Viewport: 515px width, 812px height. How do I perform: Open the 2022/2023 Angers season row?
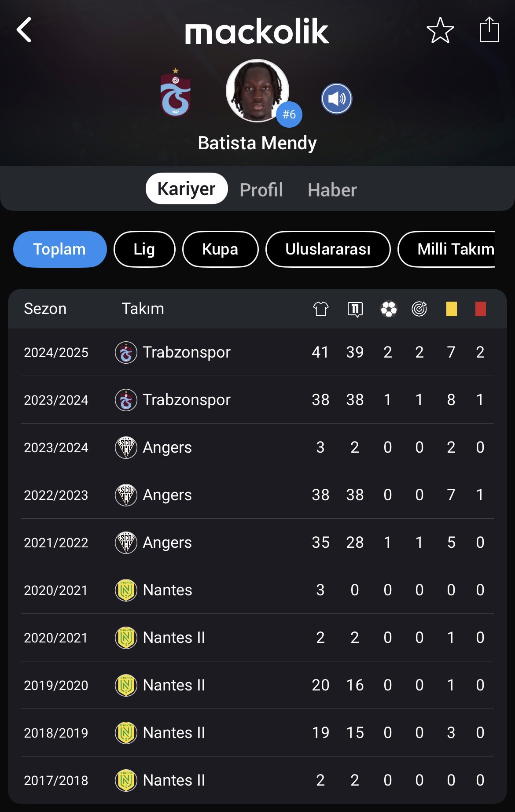(x=257, y=495)
